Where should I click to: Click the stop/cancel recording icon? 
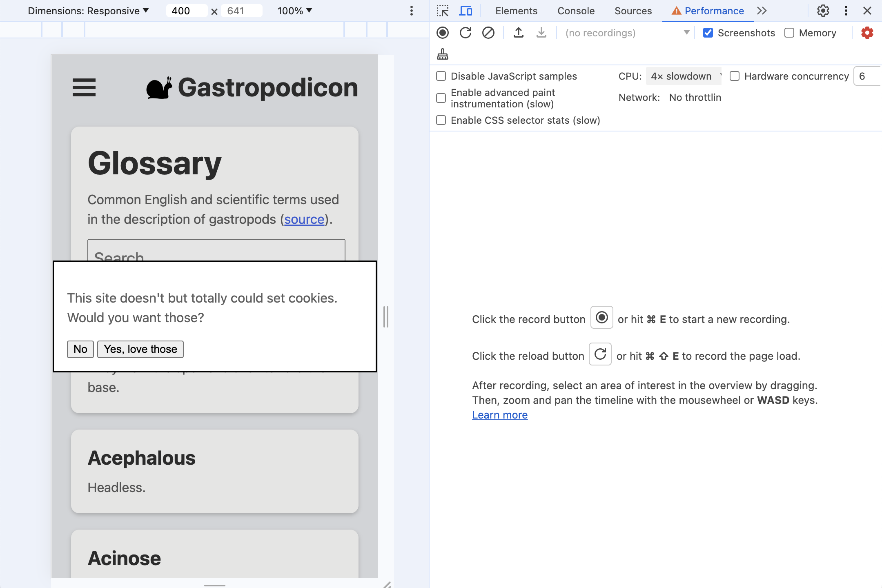click(488, 32)
